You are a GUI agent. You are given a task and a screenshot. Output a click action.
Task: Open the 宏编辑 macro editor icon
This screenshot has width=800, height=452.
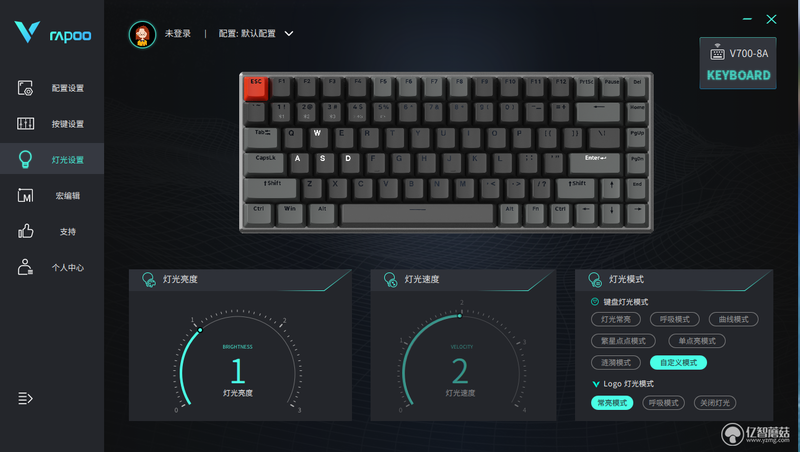coord(25,195)
